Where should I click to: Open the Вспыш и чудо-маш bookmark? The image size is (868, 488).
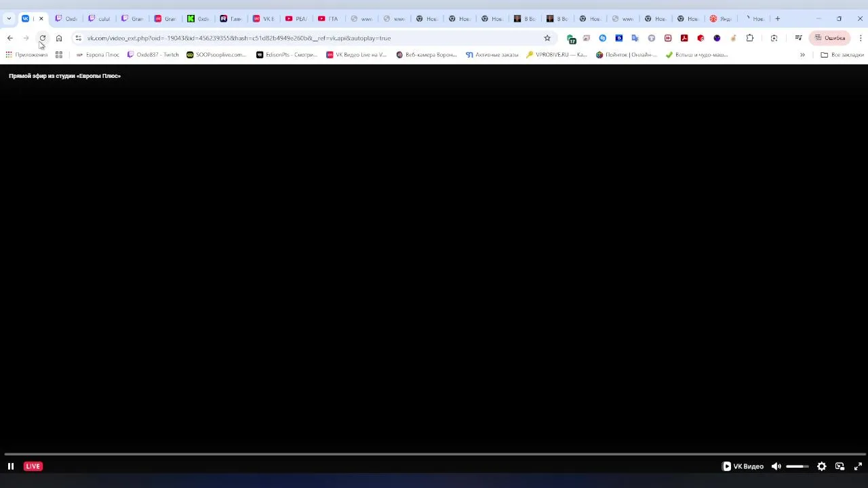point(696,55)
